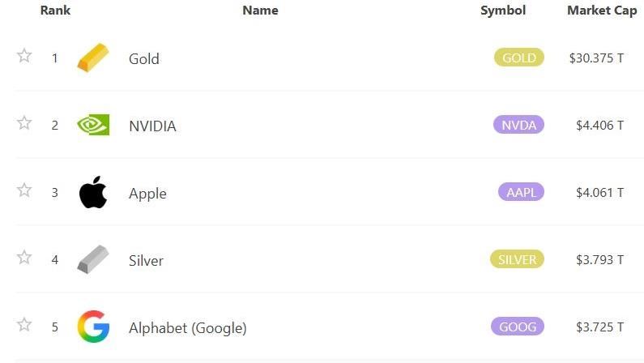
Task: Click the Silver bar icon
Action: pyautogui.click(x=92, y=260)
